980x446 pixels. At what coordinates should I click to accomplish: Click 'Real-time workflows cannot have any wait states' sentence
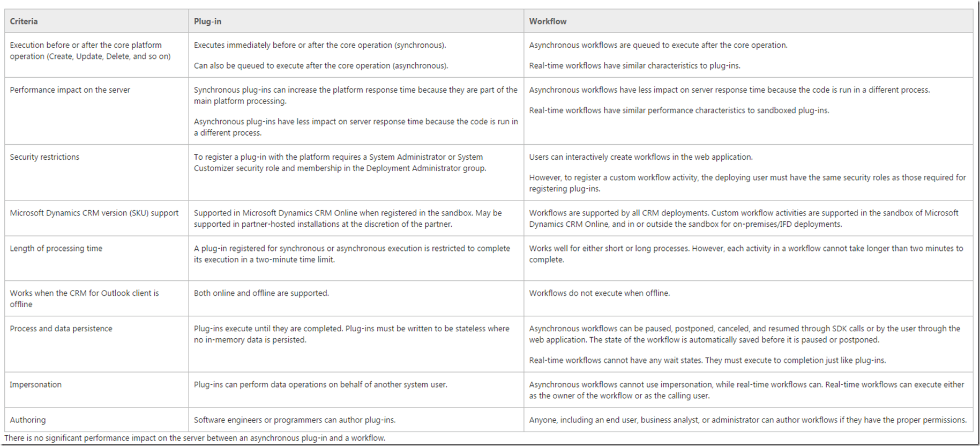[x=707, y=360]
